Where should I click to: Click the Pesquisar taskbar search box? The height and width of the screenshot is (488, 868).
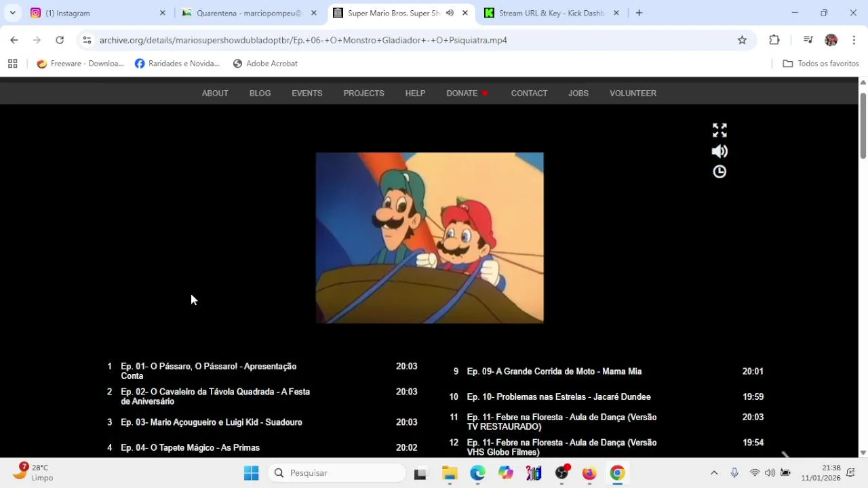click(x=336, y=473)
